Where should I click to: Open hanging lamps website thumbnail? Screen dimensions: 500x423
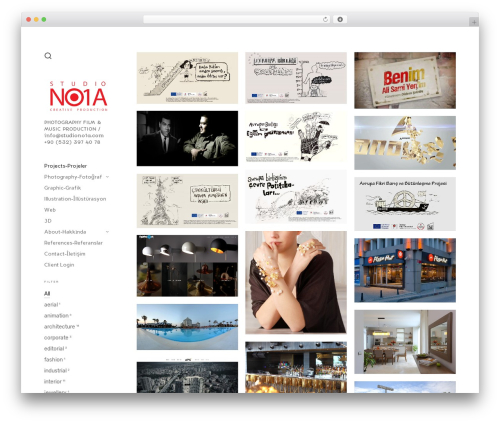click(187, 266)
